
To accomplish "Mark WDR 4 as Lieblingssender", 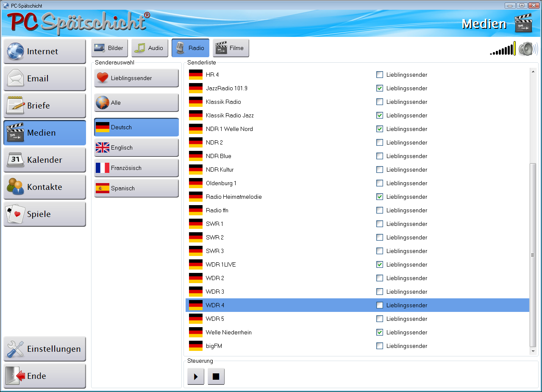I will point(380,305).
